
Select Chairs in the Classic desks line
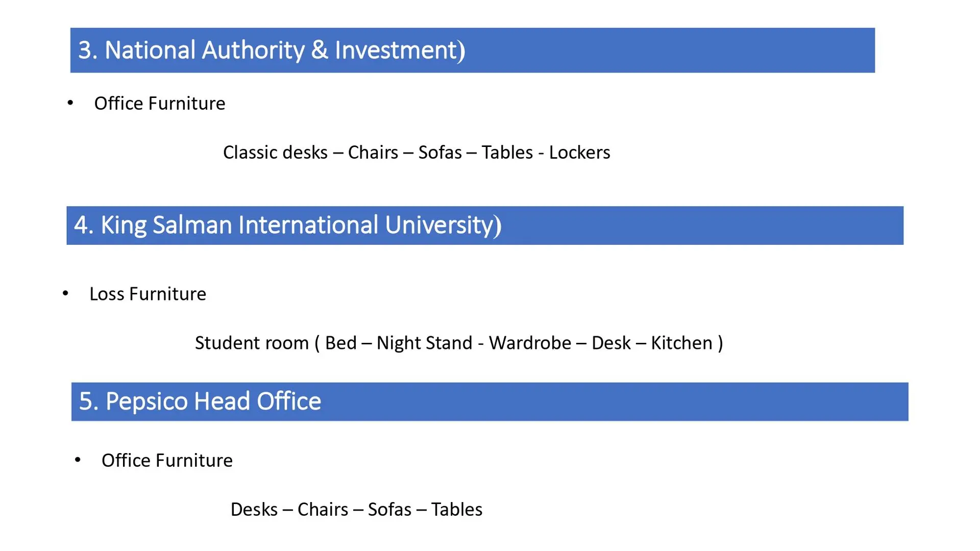pos(373,153)
